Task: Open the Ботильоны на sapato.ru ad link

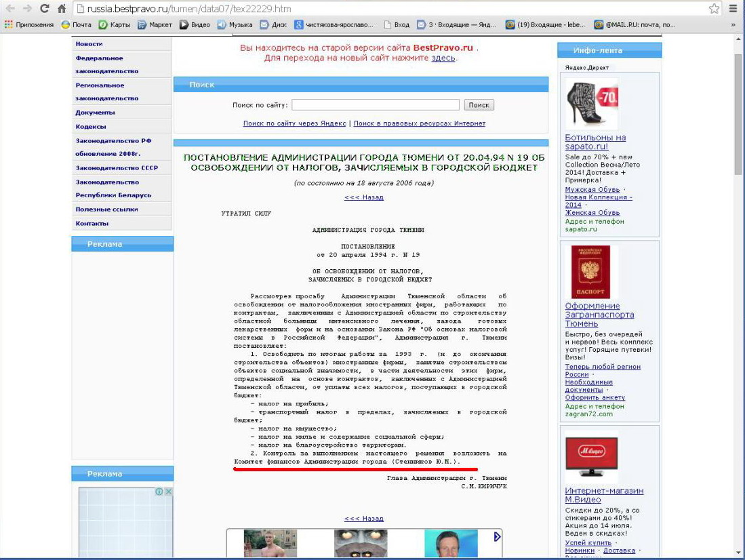Action: [595, 142]
